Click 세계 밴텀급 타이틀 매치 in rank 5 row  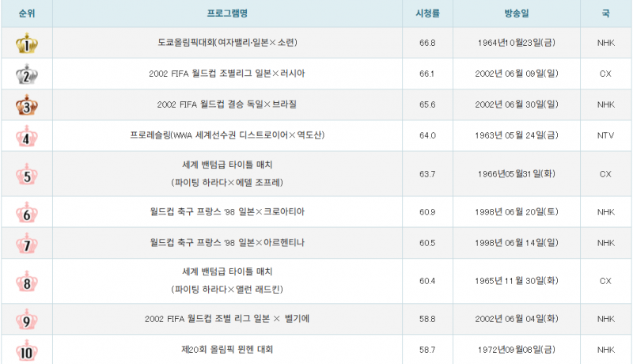coord(227,165)
